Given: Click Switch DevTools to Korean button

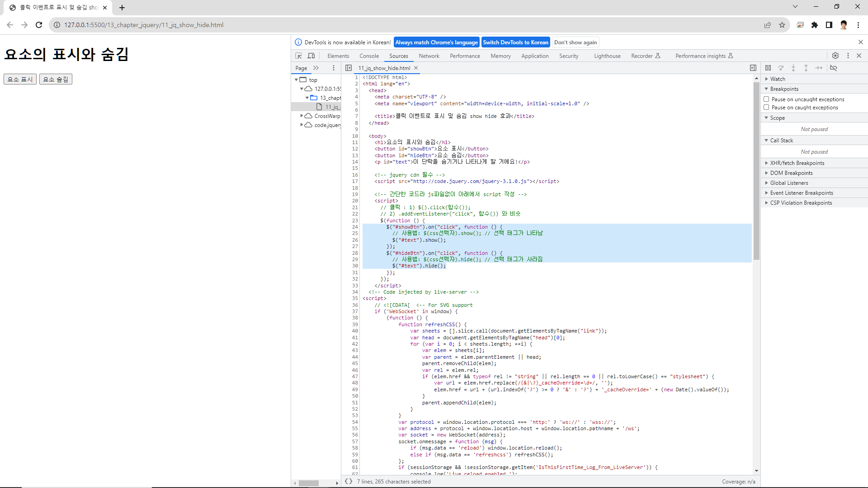Looking at the screenshot, I should click(515, 42).
